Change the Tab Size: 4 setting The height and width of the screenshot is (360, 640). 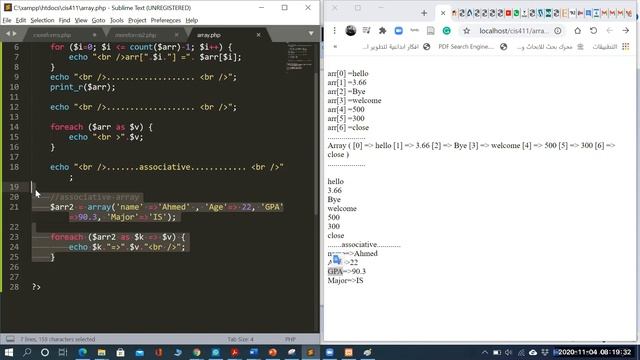pyautogui.click(x=240, y=339)
